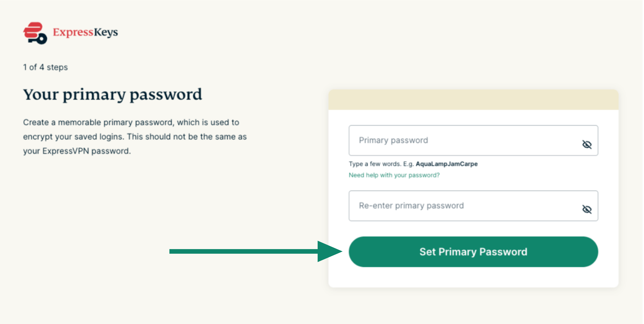Click the bold AquaLampJamCarpe example text

pos(446,164)
